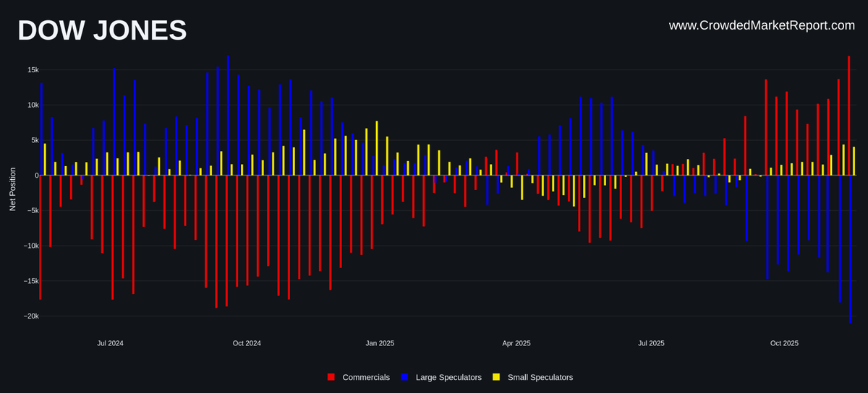Select the 10k y-axis tick label
The height and width of the screenshot is (393, 868).
point(33,105)
